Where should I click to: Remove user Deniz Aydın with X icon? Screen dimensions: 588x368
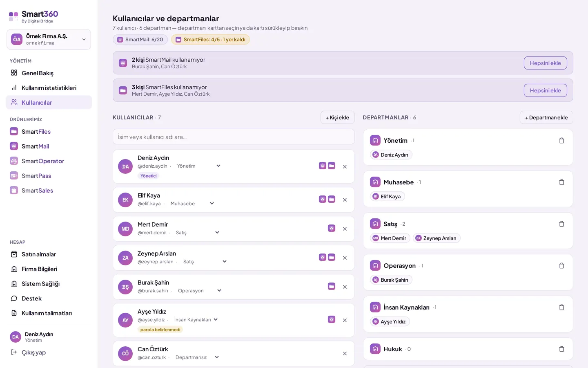345,167
